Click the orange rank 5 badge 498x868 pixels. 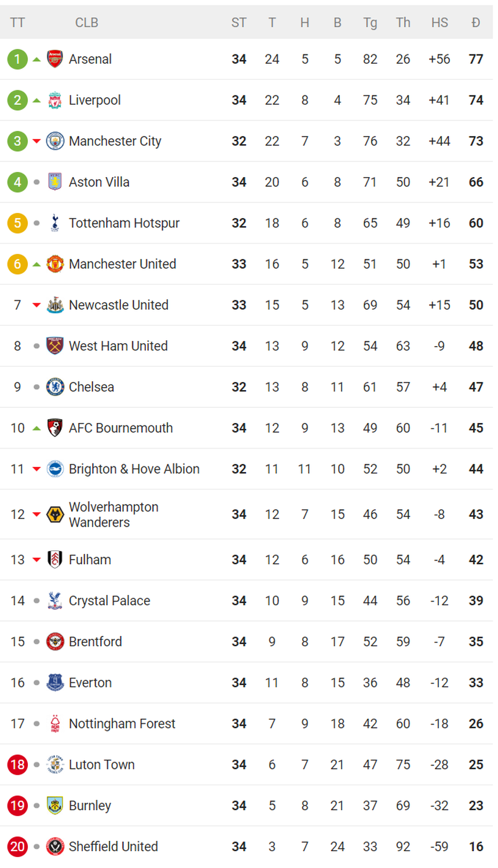[x=17, y=223]
